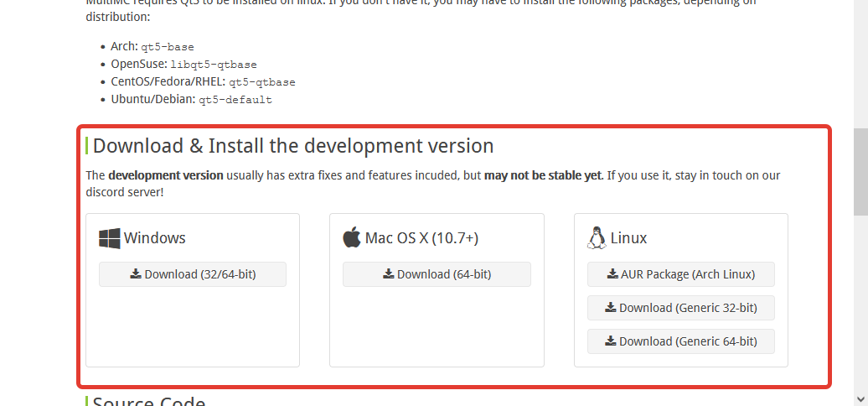Click the qt5-base package name
Screen dimensions: 868x406
click(168, 47)
